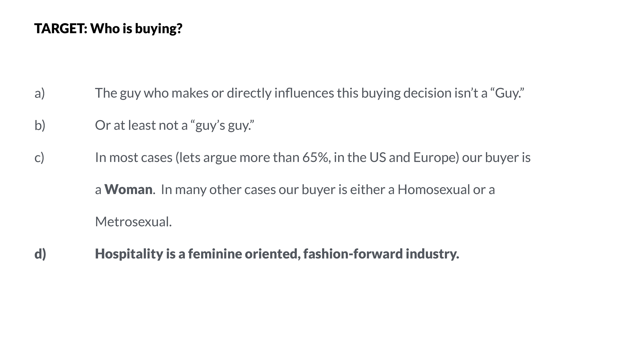Screen dimensions: 644x362
Task: Click the bold sentence about Hospitality industry
Action: click(277, 254)
